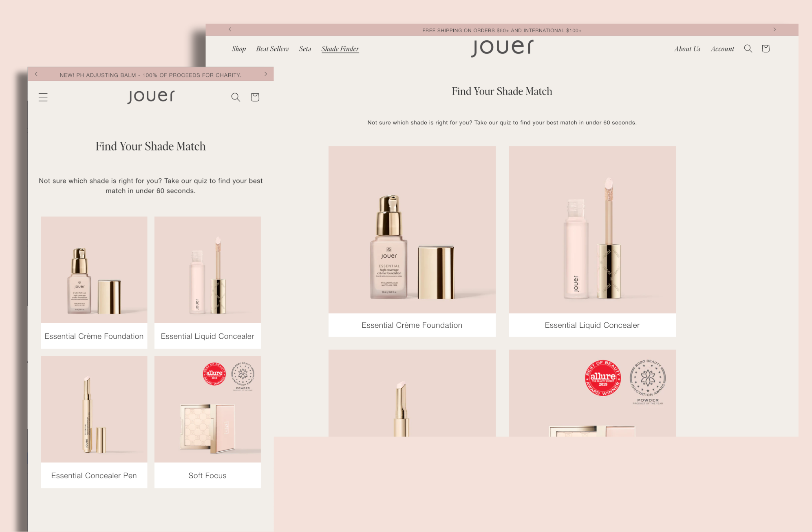This screenshot has height=532, width=812.
Task: Click the mobile Jouer logo
Action: click(151, 97)
